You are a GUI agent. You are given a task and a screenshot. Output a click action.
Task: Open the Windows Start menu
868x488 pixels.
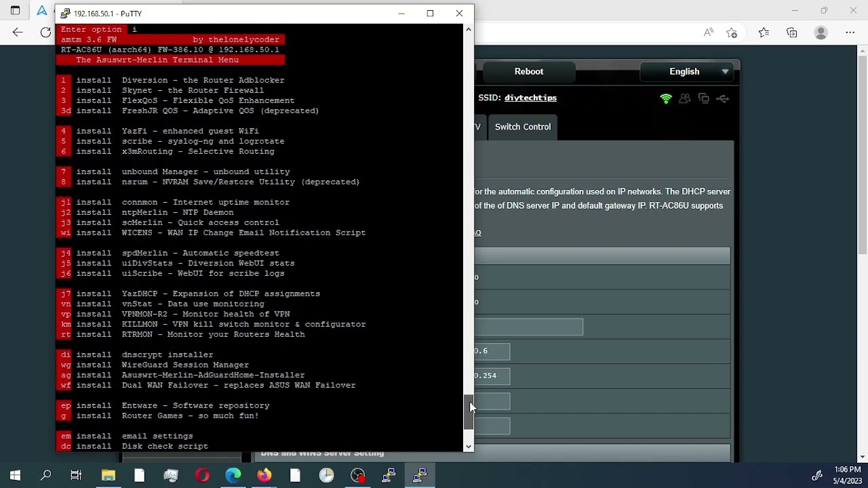click(15, 476)
